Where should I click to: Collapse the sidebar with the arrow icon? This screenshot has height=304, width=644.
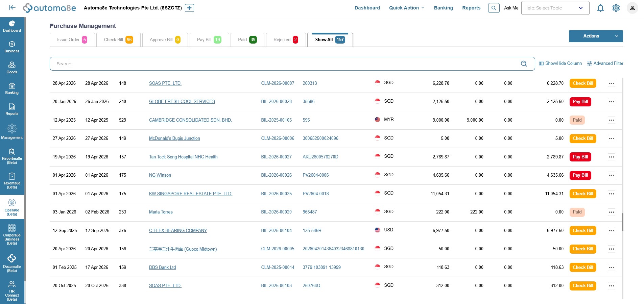click(12, 7)
